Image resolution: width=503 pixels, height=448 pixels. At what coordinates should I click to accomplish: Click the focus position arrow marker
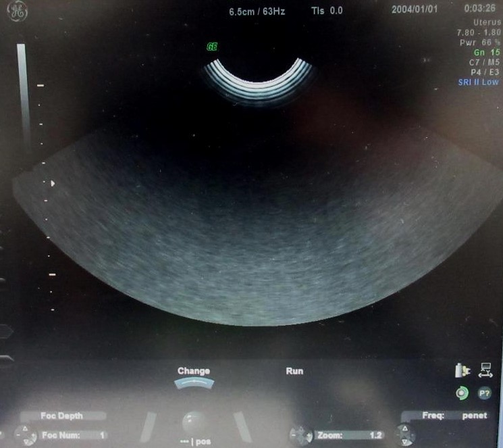point(52,182)
